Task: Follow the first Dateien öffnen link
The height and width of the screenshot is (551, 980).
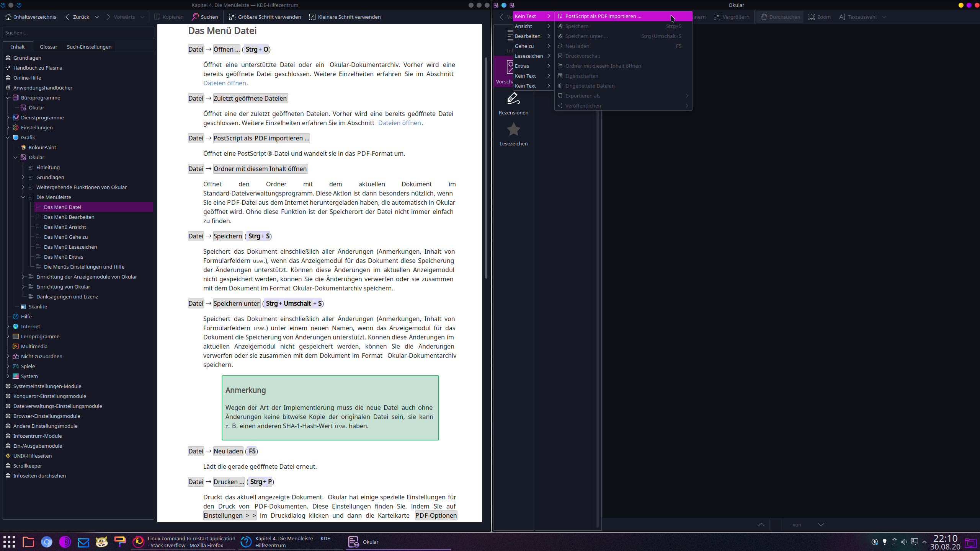Action: point(225,83)
